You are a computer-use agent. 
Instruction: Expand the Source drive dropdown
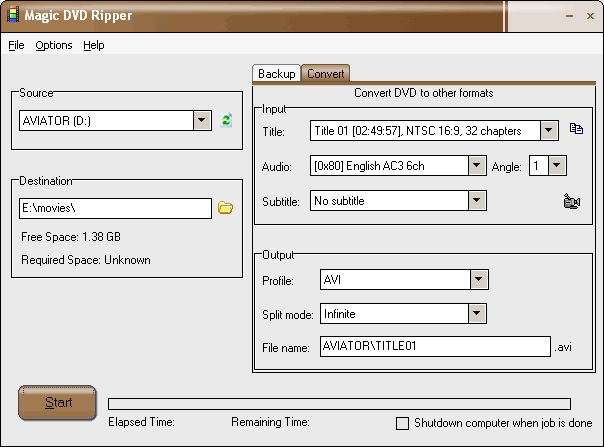[202, 121]
